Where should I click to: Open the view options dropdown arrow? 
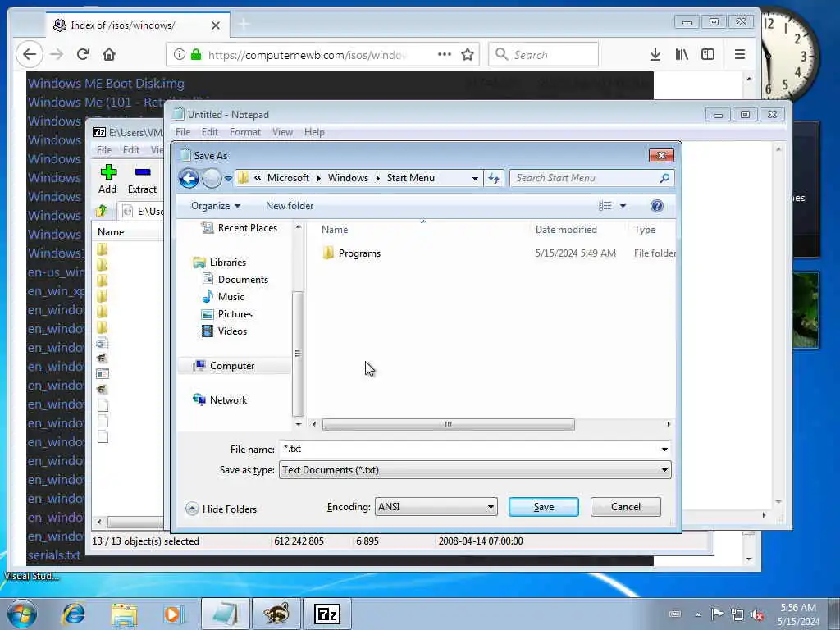point(623,206)
